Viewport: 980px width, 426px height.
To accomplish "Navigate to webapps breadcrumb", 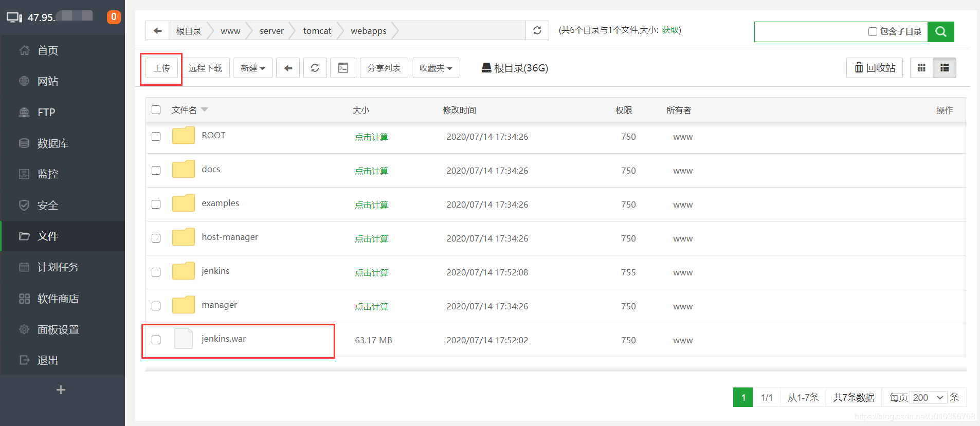I will pyautogui.click(x=369, y=31).
